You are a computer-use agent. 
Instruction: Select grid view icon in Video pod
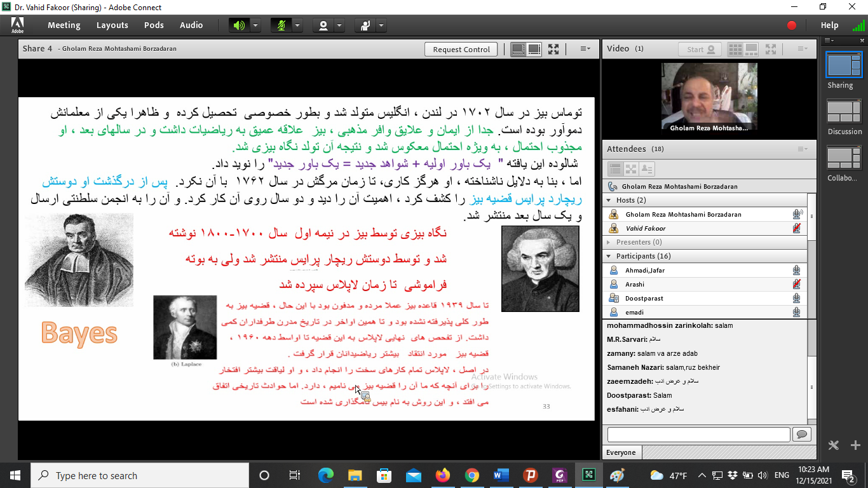click(735, 48)
